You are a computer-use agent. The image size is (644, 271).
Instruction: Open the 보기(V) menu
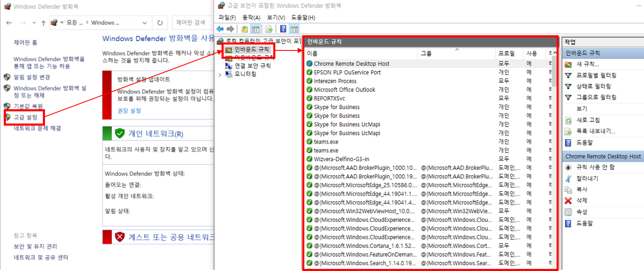click(276, 18)
